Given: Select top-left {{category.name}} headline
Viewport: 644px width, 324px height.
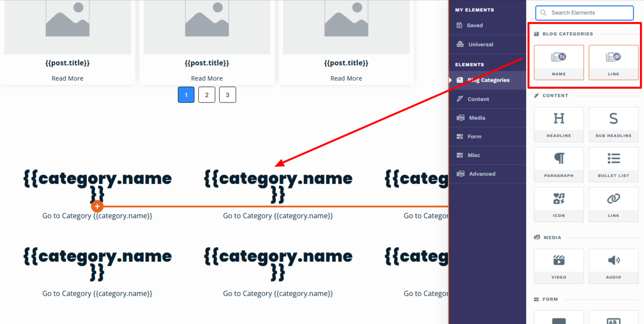Looking at the screenshot, I should coord(97,186).
